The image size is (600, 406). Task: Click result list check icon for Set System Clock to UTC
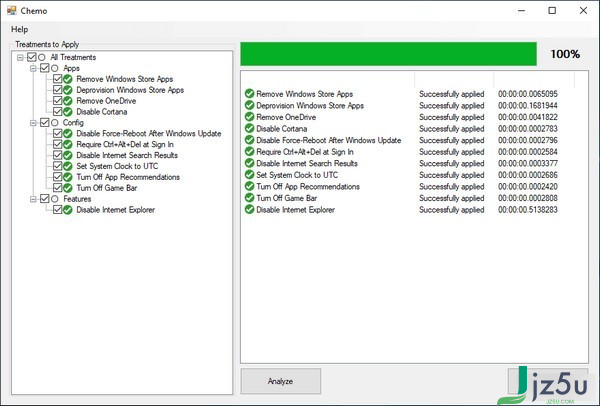(x=249, y=175)
